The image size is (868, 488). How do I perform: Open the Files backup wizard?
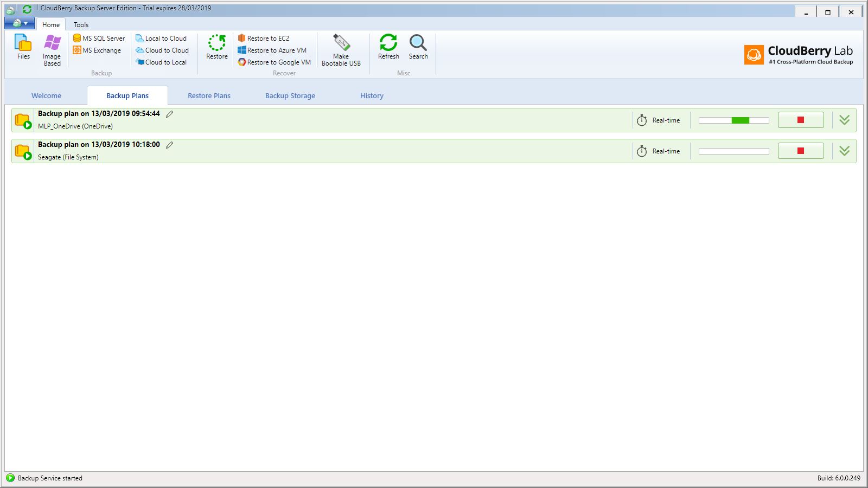[23, 47]
